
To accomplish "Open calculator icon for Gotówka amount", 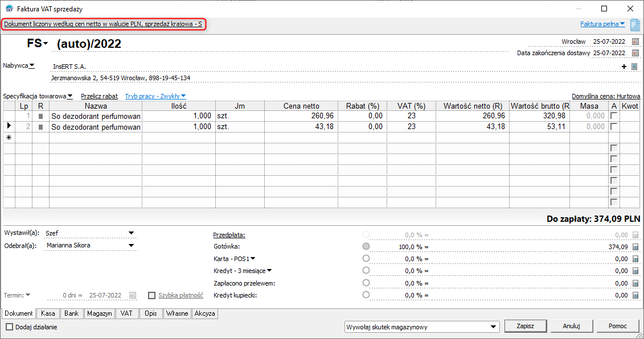I will coord(635,247).
